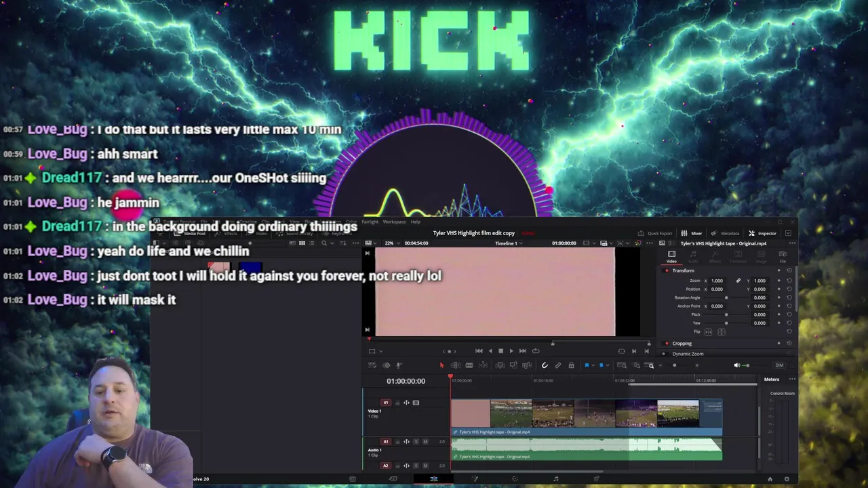The image size is (868, 488).
Task: Switch to Fairlight page music icon
Action: 556,479
